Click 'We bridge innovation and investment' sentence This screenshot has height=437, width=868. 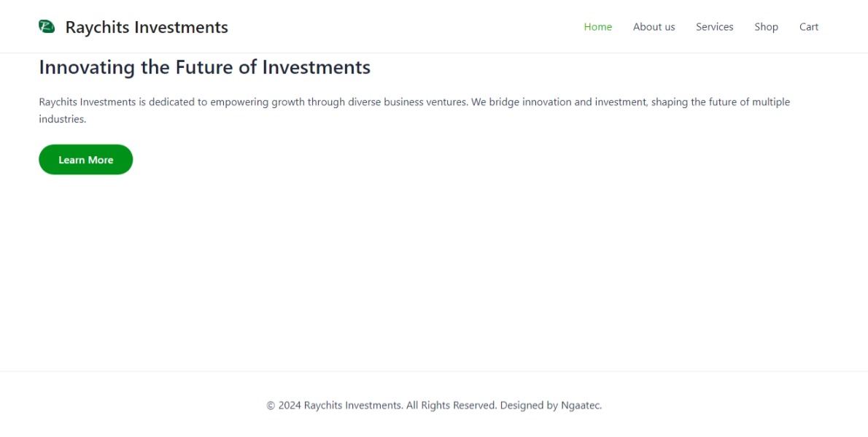559,102
